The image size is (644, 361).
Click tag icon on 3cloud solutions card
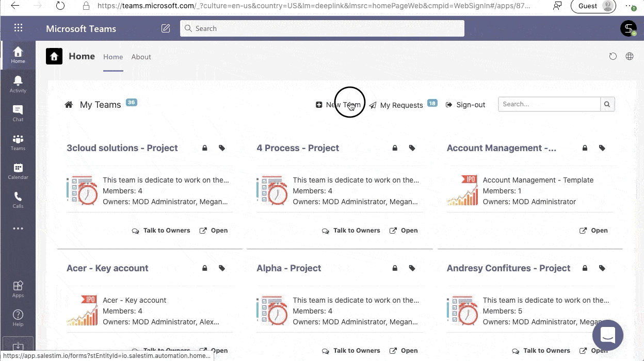click(222, 148)
